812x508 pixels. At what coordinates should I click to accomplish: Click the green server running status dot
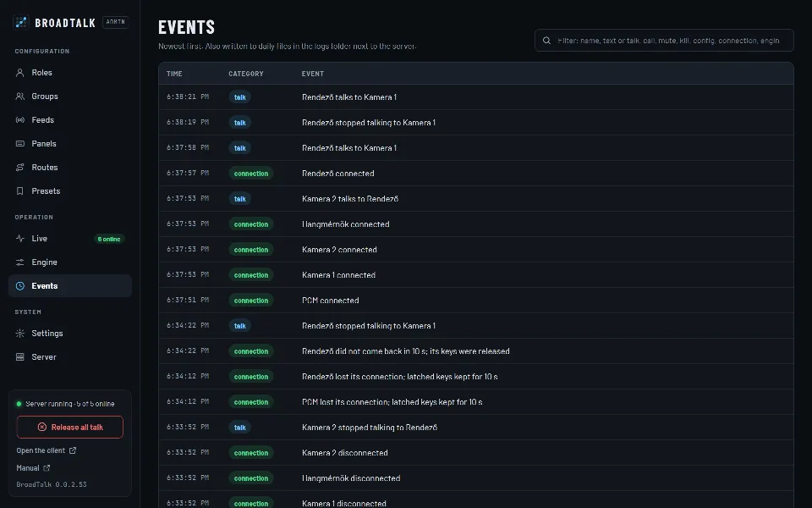[x=19, y=404]
